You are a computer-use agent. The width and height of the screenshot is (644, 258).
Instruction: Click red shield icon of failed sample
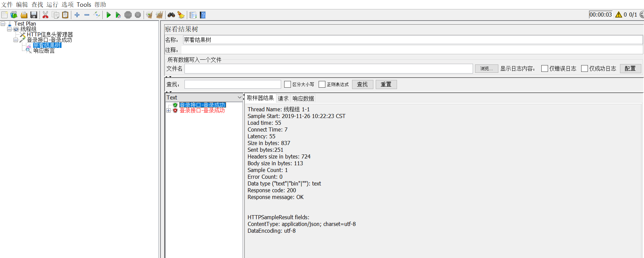tap(175, 110)
